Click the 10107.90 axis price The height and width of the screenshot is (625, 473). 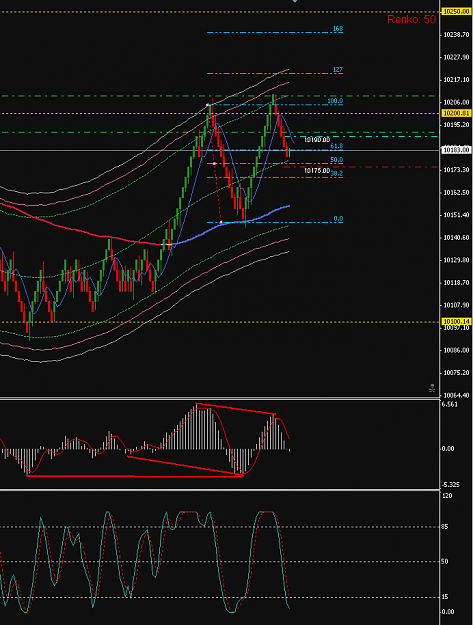click(457, 305)
